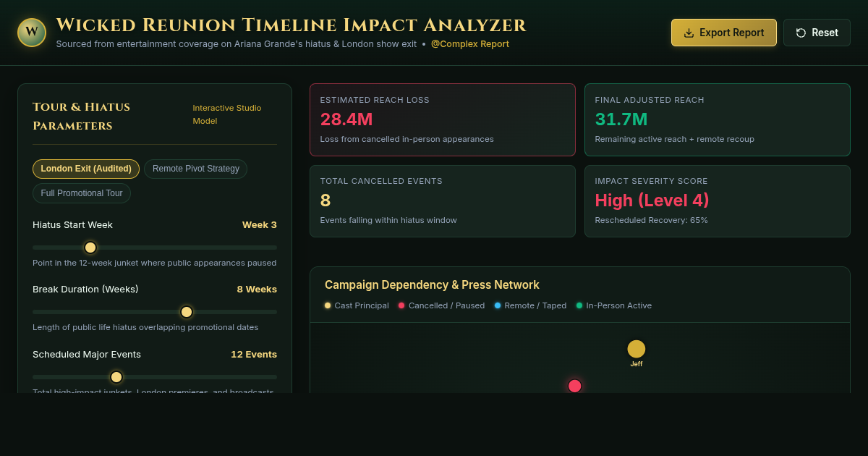This screenshot has width=868, height=456.
Task: Click the Tour & Hiatus Parameters heading
Action: coord(81,117)
